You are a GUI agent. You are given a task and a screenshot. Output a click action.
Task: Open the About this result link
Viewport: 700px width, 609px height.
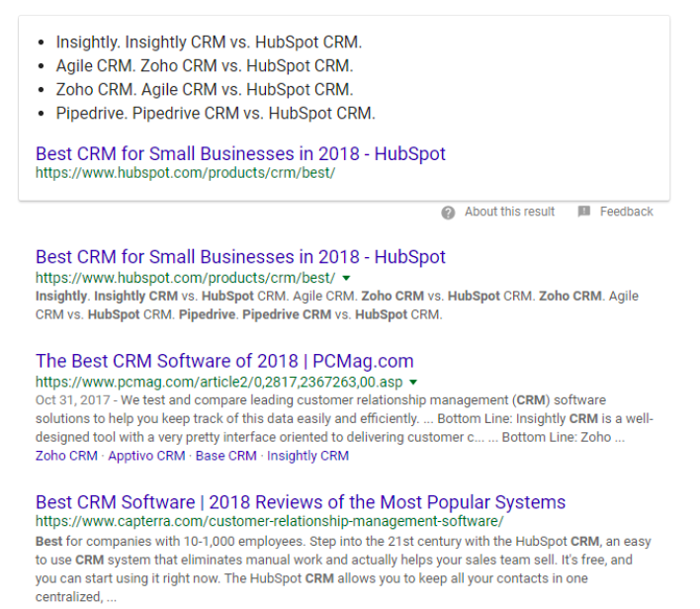tap(509, 212)
